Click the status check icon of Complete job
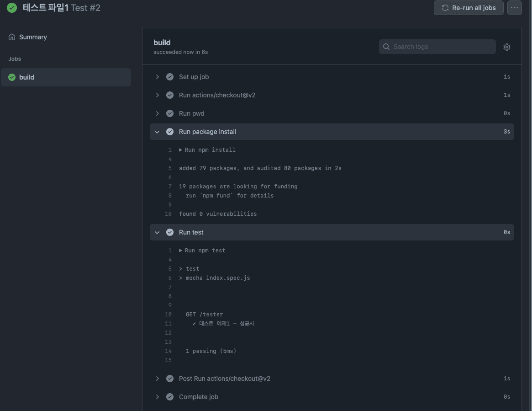532x411 pixels. tap(170, 397)
